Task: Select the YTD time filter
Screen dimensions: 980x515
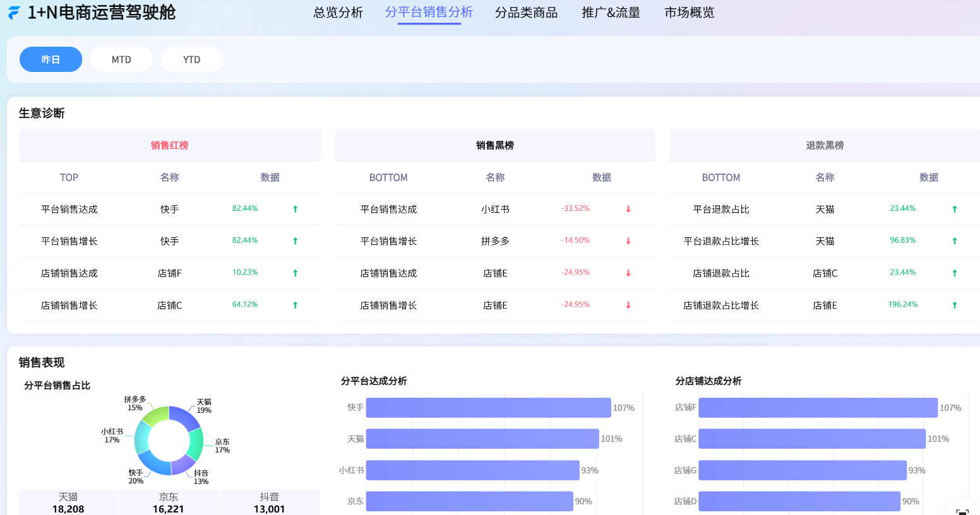Action: pyautogui.click(x=191, y=59)
